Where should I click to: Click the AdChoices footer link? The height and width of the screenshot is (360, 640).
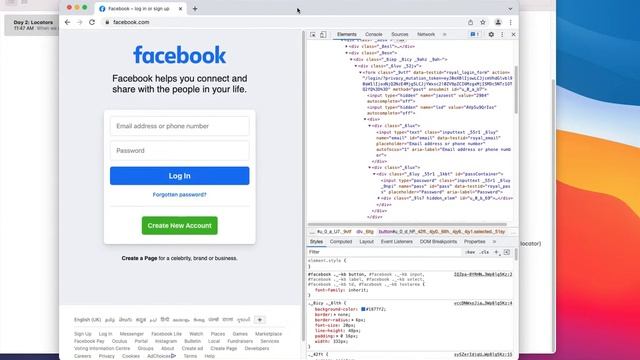coord(162,356)
